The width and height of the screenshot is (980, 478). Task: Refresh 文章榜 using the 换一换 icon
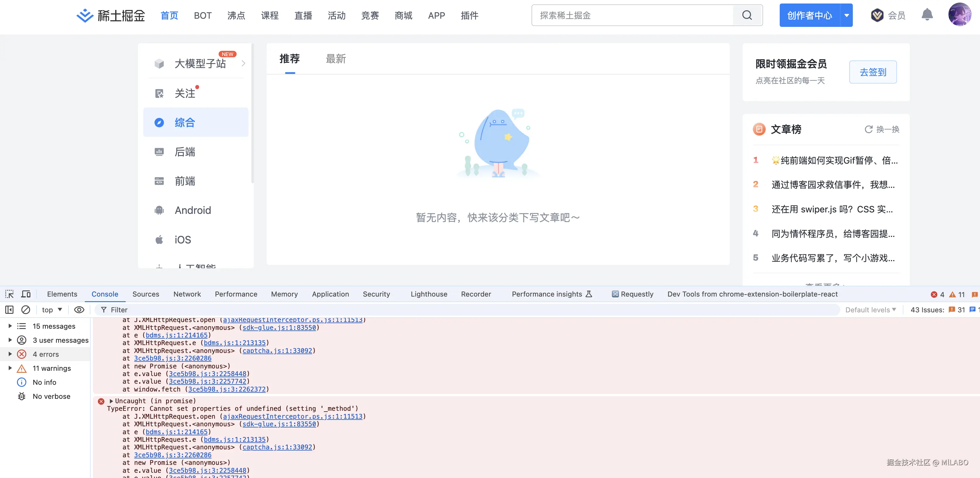[x=869, y=129]
